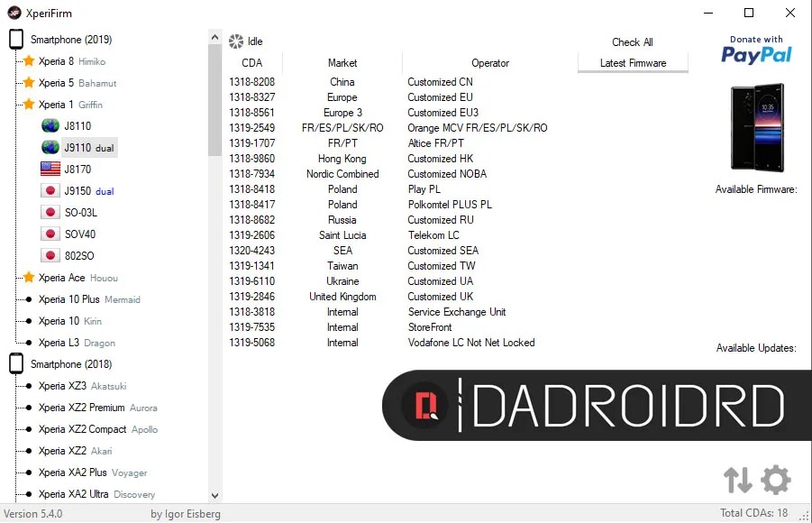Click the Japan flag icon for 802SO
The width and height of the screenshot is (812, 523).
pyautogui.click(x=50, y=255)
